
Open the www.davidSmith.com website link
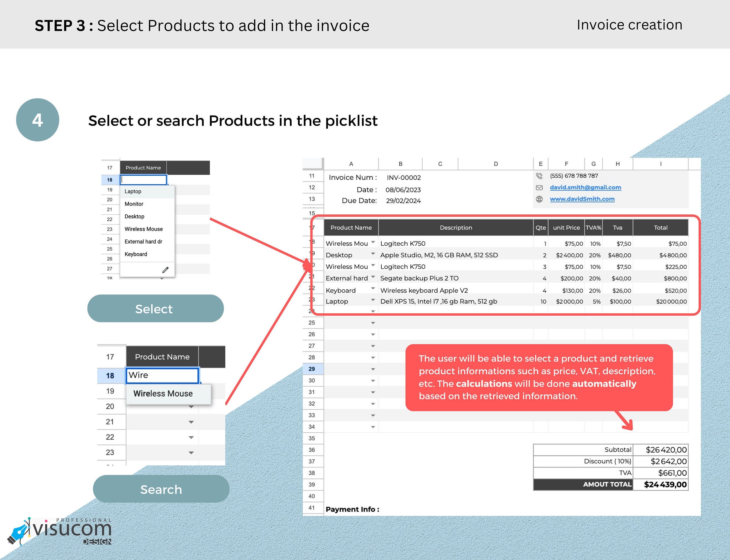[582, 199]
